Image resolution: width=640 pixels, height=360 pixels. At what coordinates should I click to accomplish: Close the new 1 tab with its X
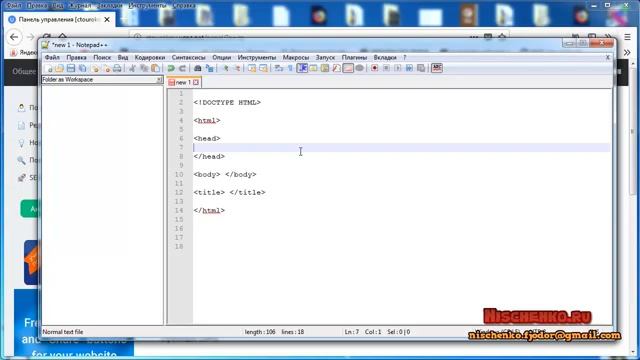196,82
